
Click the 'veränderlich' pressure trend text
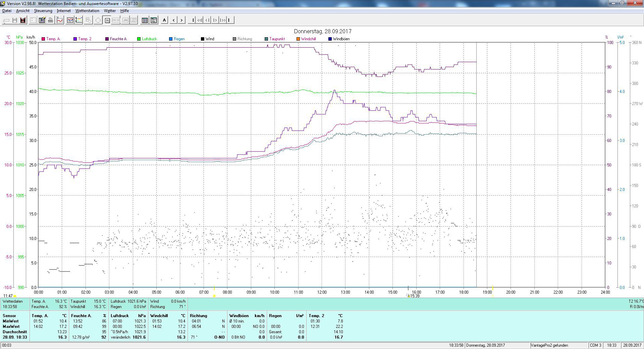point(121,337)
